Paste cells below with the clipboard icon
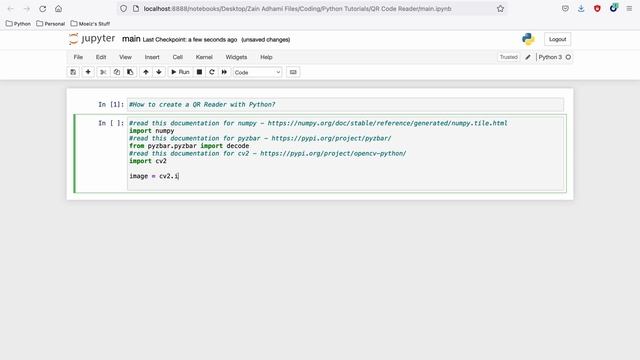This screenshot has width=640, height=360. pyautogui.click(x=130, y=72)
